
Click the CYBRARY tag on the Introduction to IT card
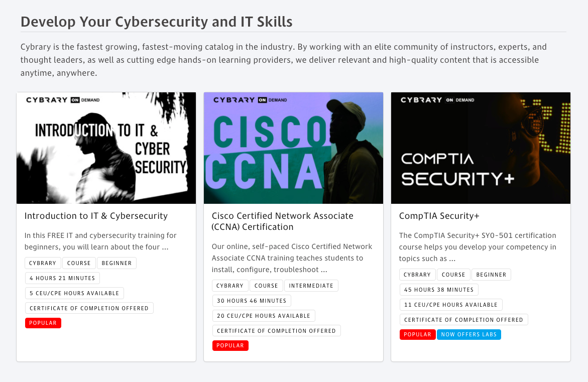tap(43, 263)
